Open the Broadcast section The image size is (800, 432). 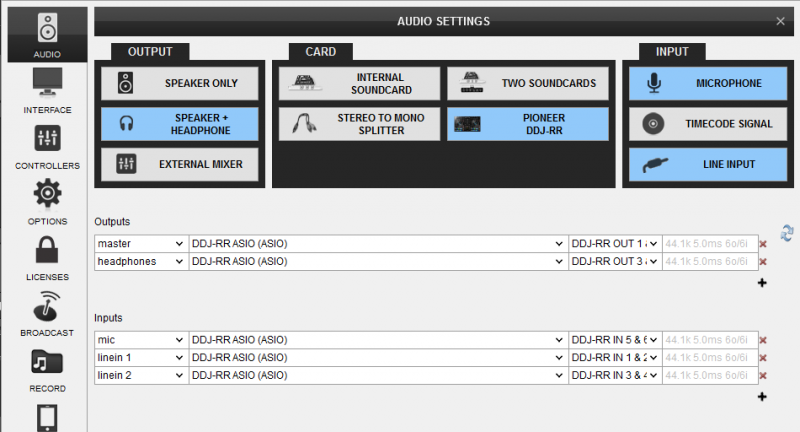pos(47,312)
